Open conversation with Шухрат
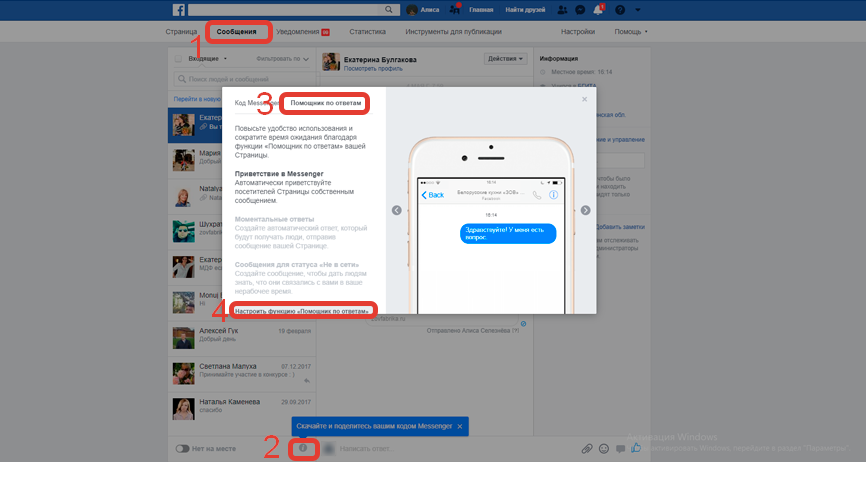 [196, 232]
